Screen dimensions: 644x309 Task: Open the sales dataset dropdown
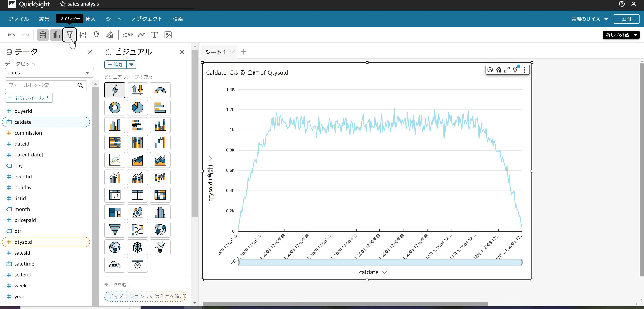[x=49, y=73]
